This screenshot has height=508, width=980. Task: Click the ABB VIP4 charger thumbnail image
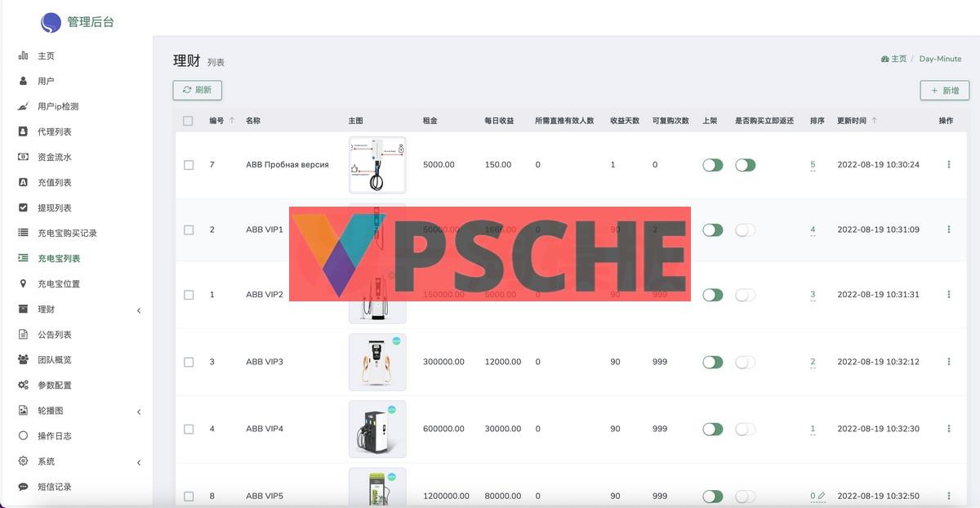377,429
